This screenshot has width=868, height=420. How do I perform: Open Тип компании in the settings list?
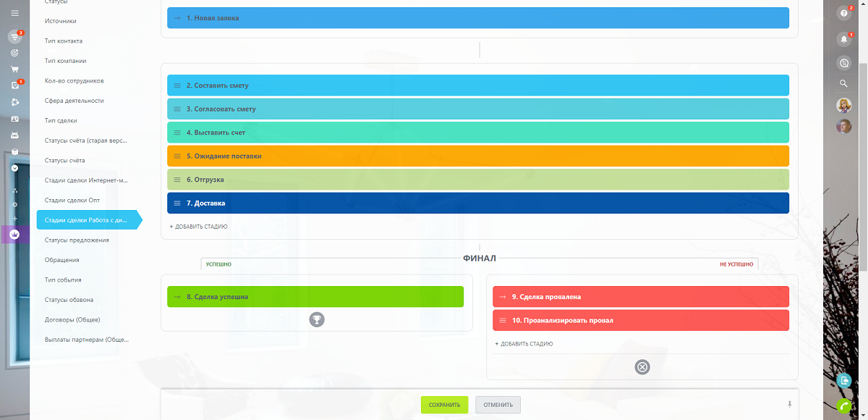tap(65, 61)
